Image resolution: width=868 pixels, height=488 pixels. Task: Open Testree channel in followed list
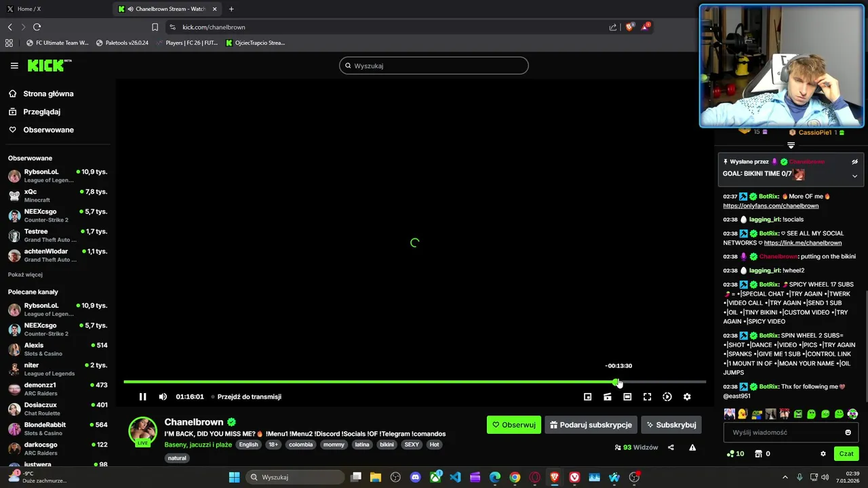pyautogui.click(x=58, y=235)
